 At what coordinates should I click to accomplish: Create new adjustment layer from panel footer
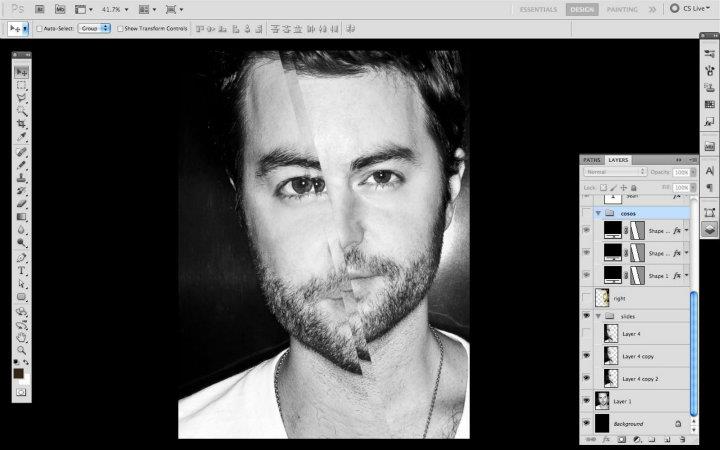(x=637, y=439)
